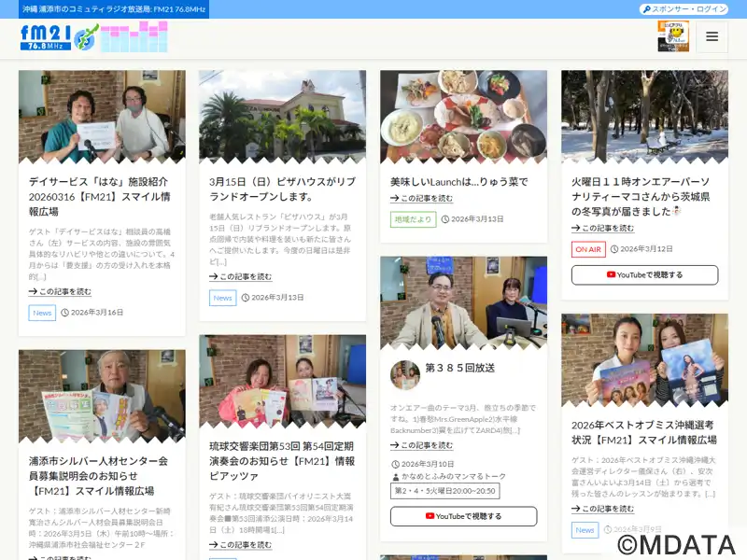747x560 pixels.
Task: Click この記事を読む under ベストオブミス沖縄 post
Action: (602, 509)
